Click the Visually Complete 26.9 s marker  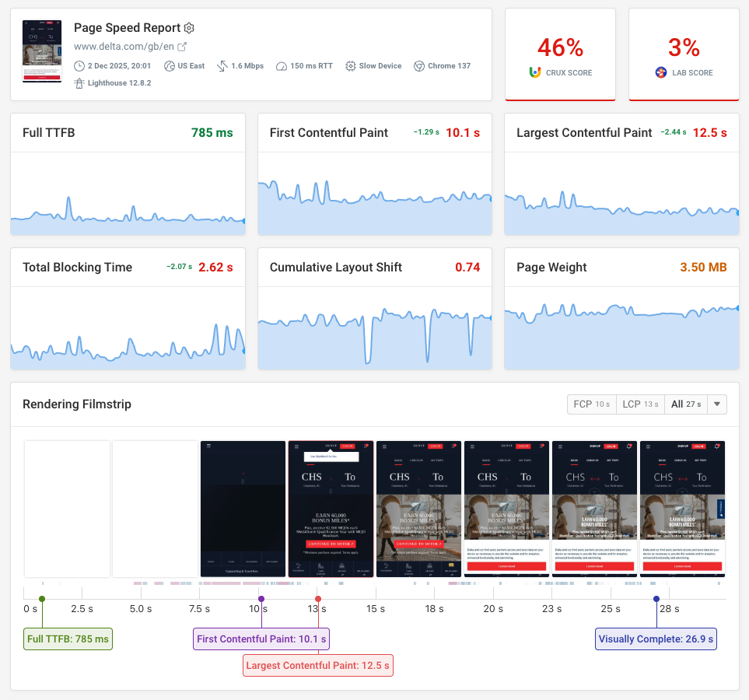tap(656, 639)
